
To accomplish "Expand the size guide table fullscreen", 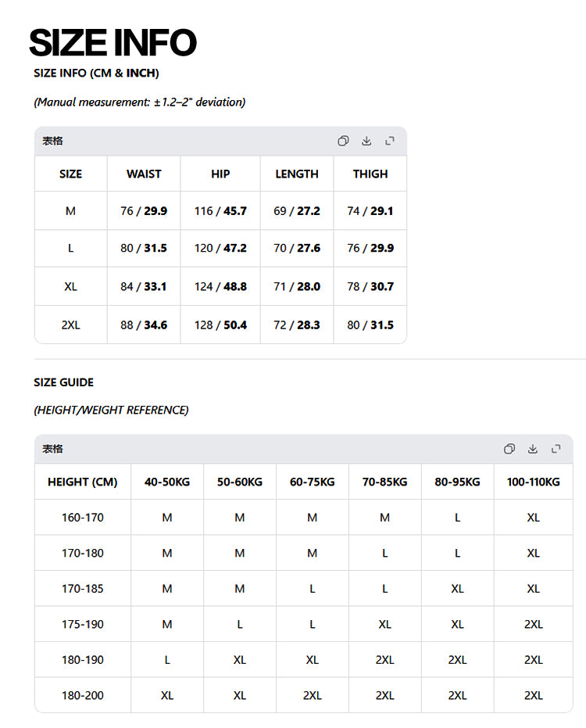I will (556, 449).
